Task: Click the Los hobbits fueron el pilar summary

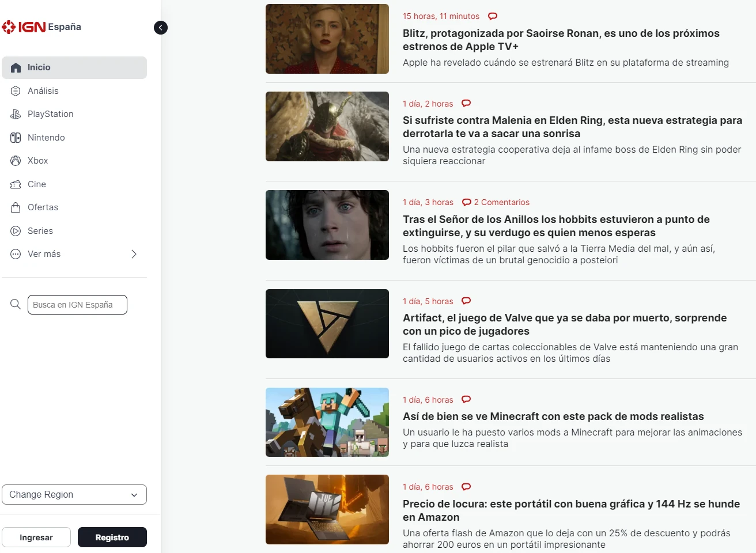Action: click(559, 254)
